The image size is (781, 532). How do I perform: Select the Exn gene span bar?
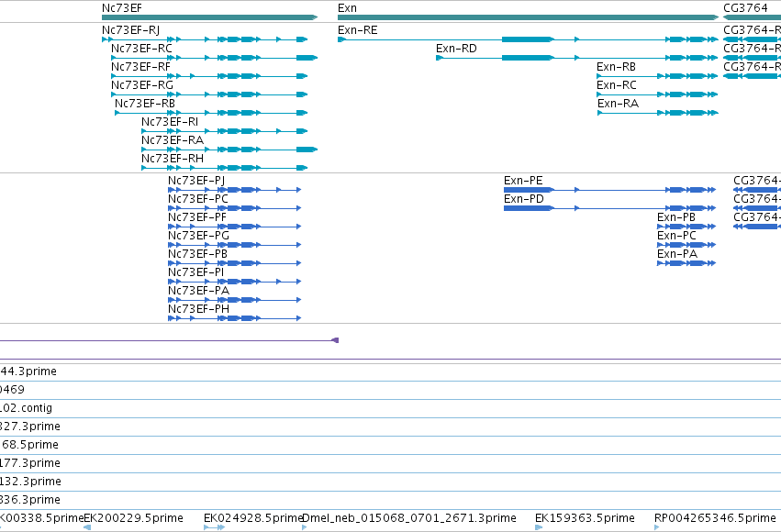(x=528, y=17)
